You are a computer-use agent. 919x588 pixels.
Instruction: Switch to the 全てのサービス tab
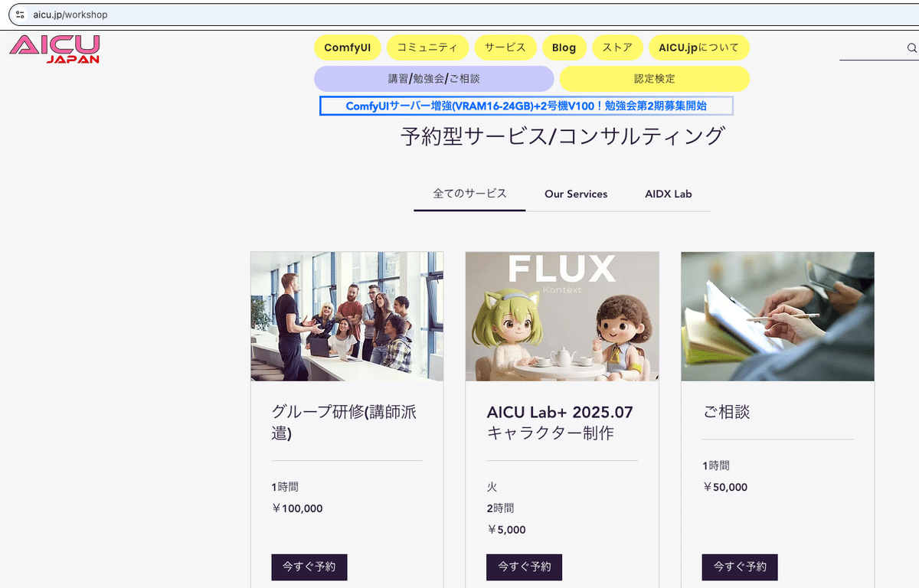pyautogui.click(x=469, y=194)
